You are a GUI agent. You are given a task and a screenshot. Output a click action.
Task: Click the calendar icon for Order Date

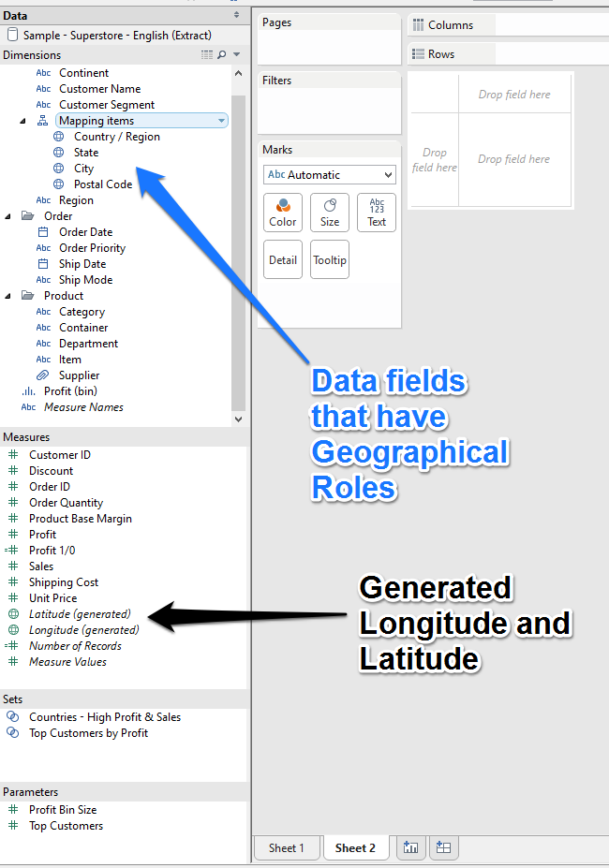tap(43, 232)
